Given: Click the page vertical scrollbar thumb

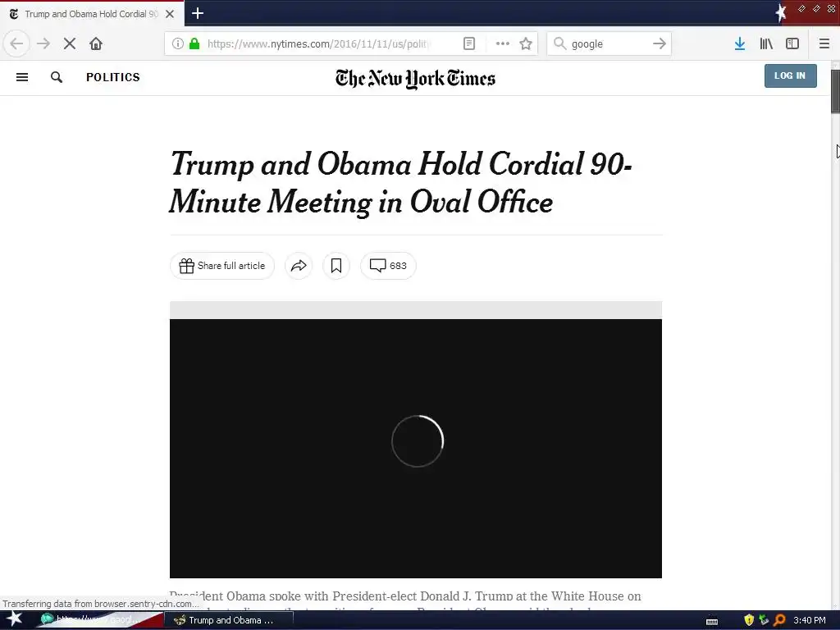Looking at the screenshot, I should tap(835, 90).
